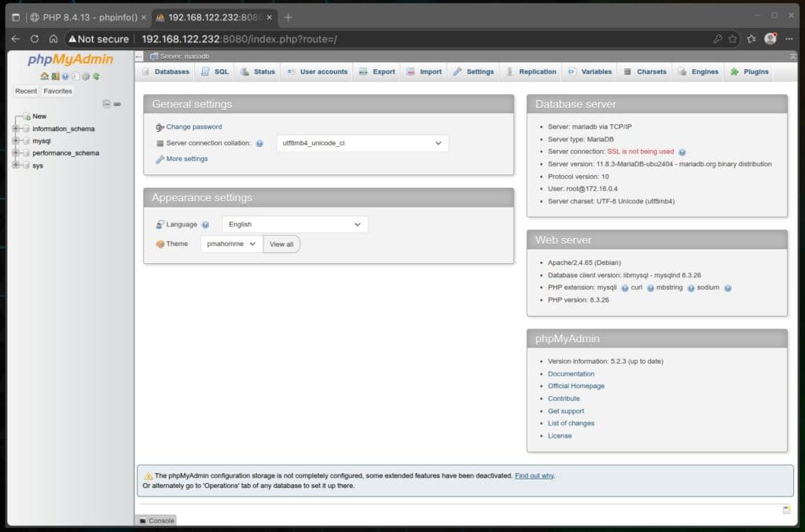Expand the mysql database tree node
This screenshot has width=805, height=532.
coord(16,141)
